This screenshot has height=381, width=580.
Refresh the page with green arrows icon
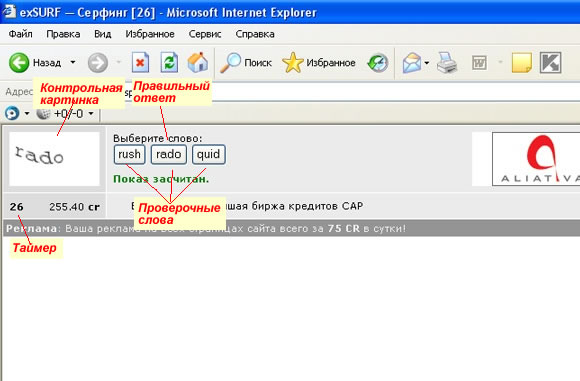[169, 63]
